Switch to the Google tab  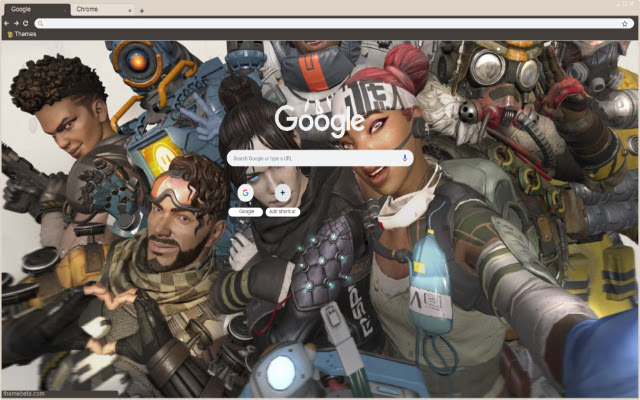37,9
